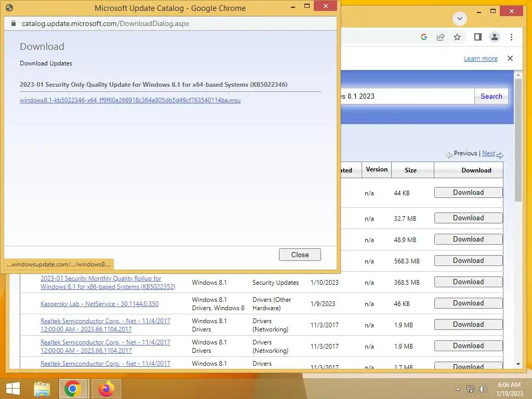Click the Next arrow icon
Image resolution: width=532 pixels, height=399 pixels.
(500, 155)
